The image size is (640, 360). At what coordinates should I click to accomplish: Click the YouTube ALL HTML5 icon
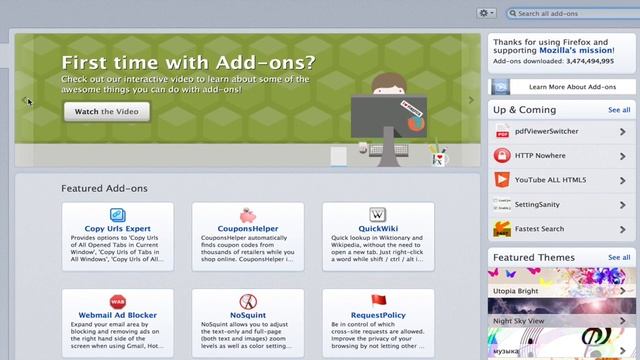tap(502, 180)
